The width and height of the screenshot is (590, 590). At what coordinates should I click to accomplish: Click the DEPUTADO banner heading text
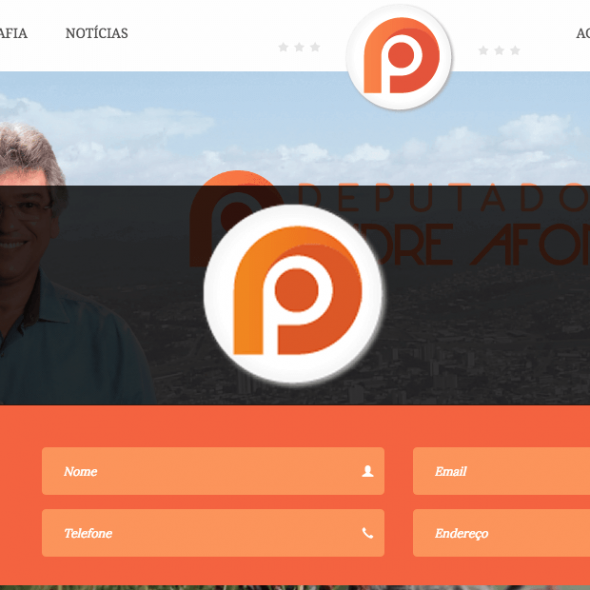tap(444, 198)
